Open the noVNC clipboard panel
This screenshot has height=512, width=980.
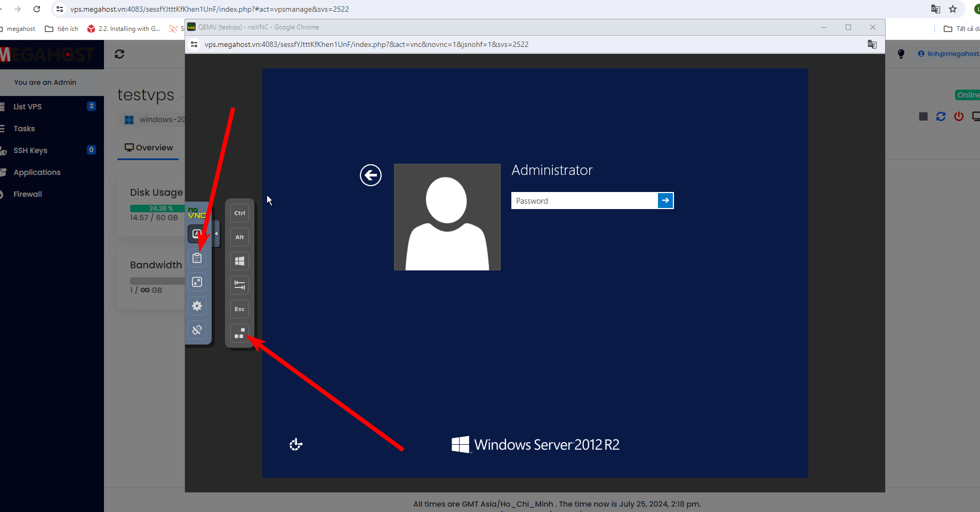pyautogui.click(x=197, y=258)
